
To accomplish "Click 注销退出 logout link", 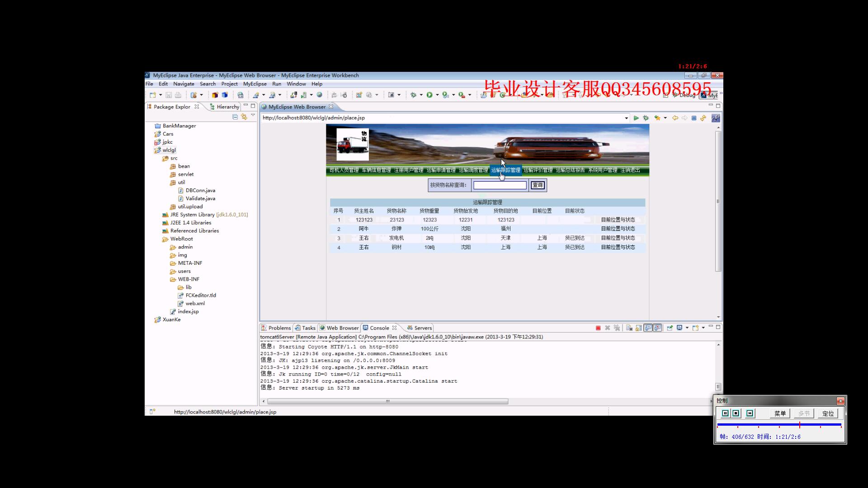I will click(630, 170).
